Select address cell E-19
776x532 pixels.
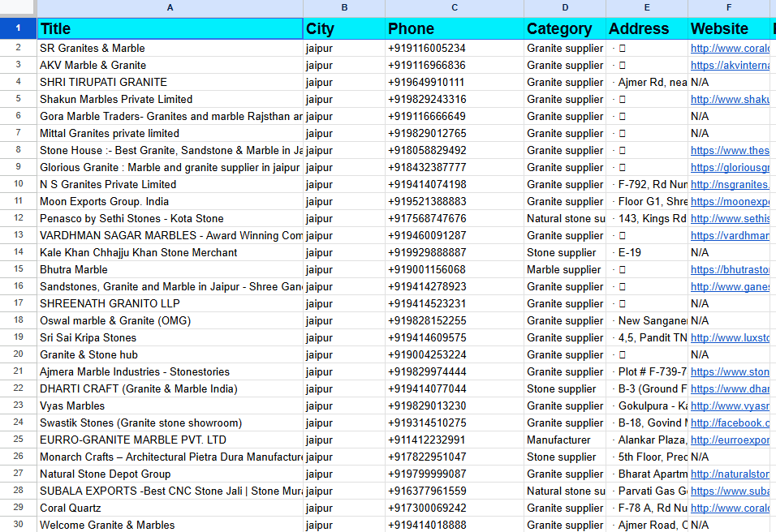[647, 253]
